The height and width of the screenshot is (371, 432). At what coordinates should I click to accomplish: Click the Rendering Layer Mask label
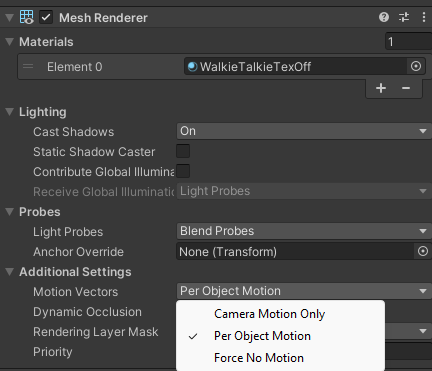point(96,332)
